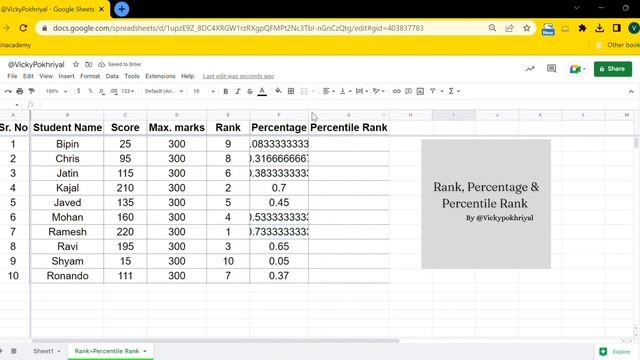This screenshot has height=360, width=640.
Task: Bookmark this page with the star
Action: 527,28
